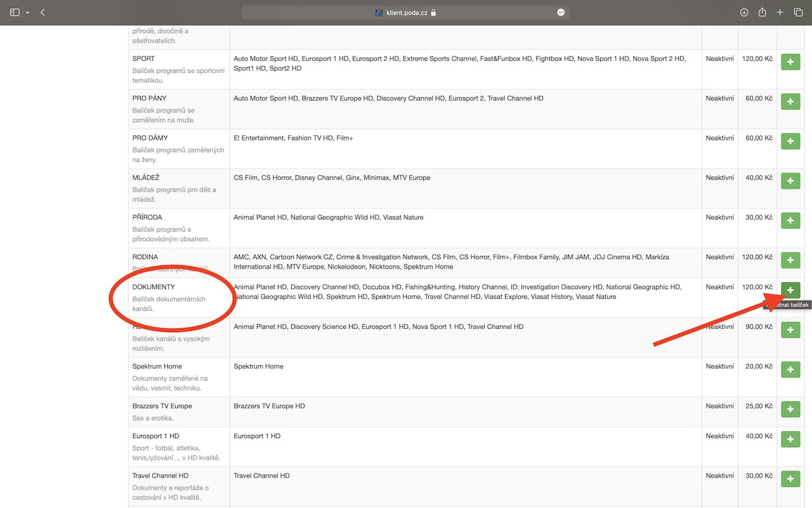Select the DOKUMENTY package name
Image resolution: width=812 pixels, height=508 pixels.
154,287
